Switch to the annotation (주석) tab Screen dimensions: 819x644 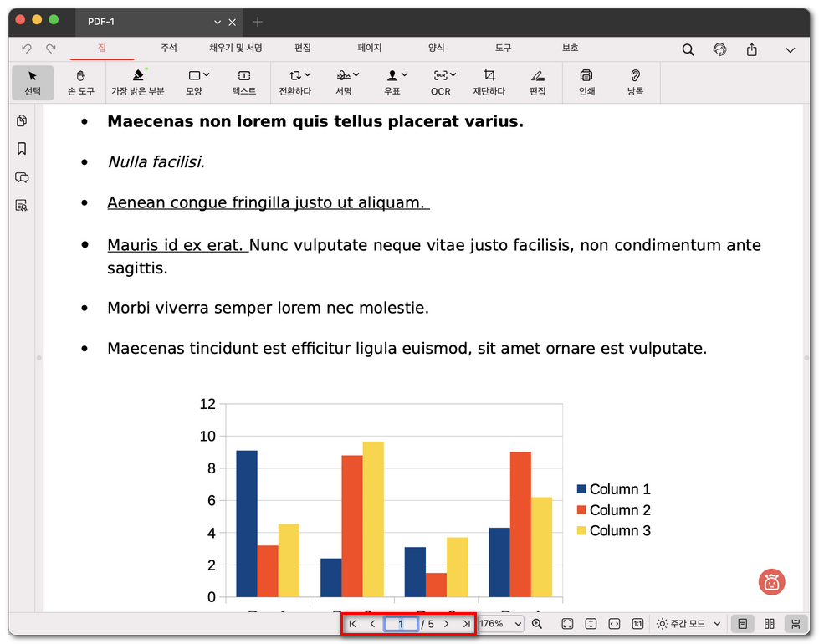pyautogui.click(x=169, y=49)
